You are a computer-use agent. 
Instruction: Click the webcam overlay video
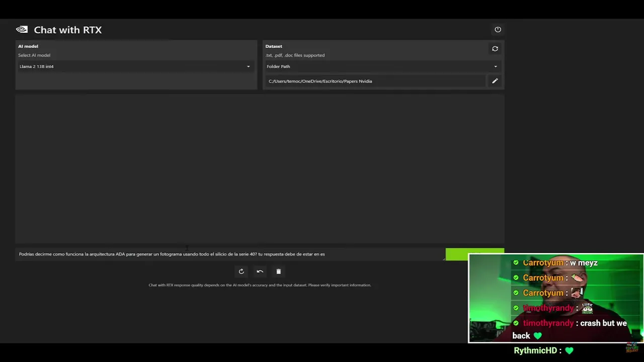tap(555, 298)
